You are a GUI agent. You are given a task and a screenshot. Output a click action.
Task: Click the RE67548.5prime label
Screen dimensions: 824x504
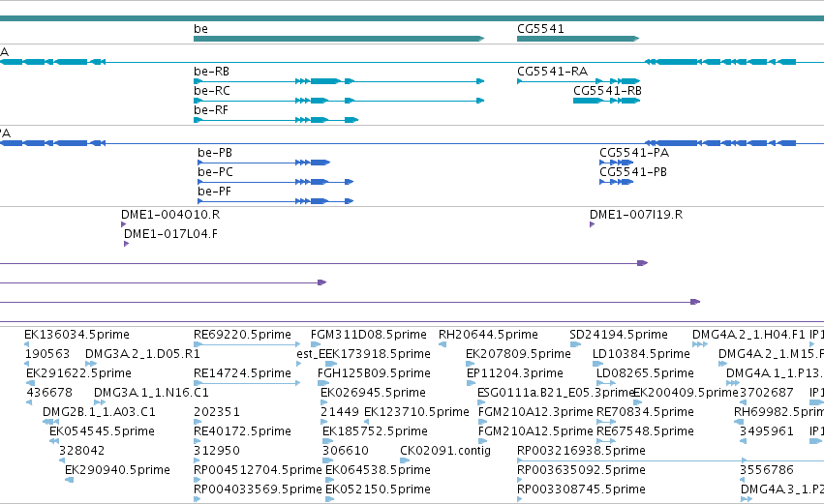point(645,432)
